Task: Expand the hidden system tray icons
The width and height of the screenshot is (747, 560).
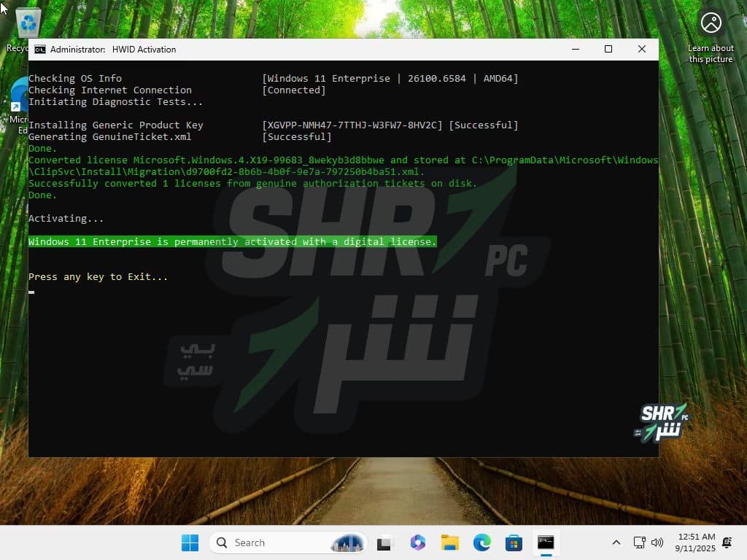Action: point(616,542)
